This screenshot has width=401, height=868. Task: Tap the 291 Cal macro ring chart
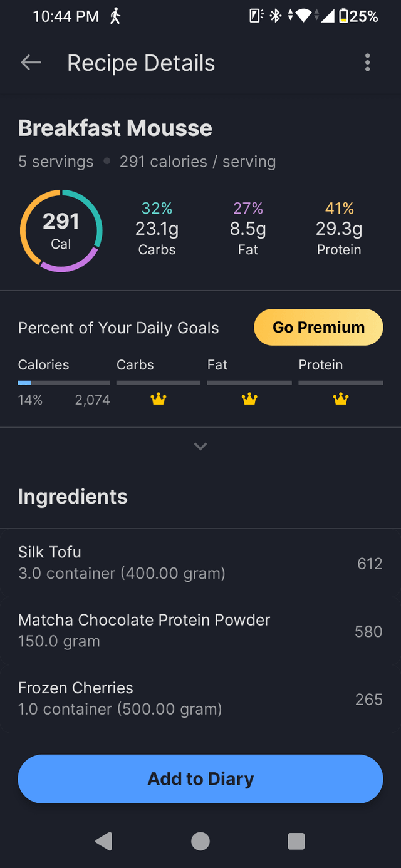click(x=61, y=230)
